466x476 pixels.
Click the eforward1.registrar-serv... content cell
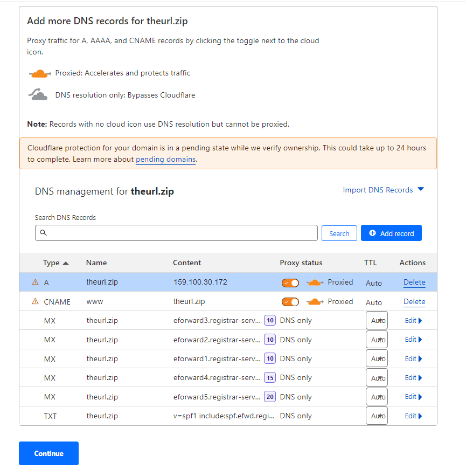point(217,358)
